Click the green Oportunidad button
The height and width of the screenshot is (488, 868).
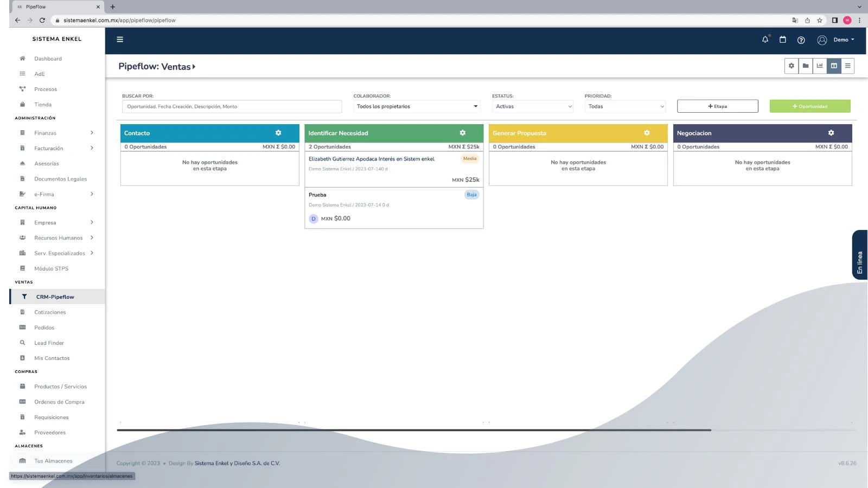pyautogui.click(x=809, y=106)
